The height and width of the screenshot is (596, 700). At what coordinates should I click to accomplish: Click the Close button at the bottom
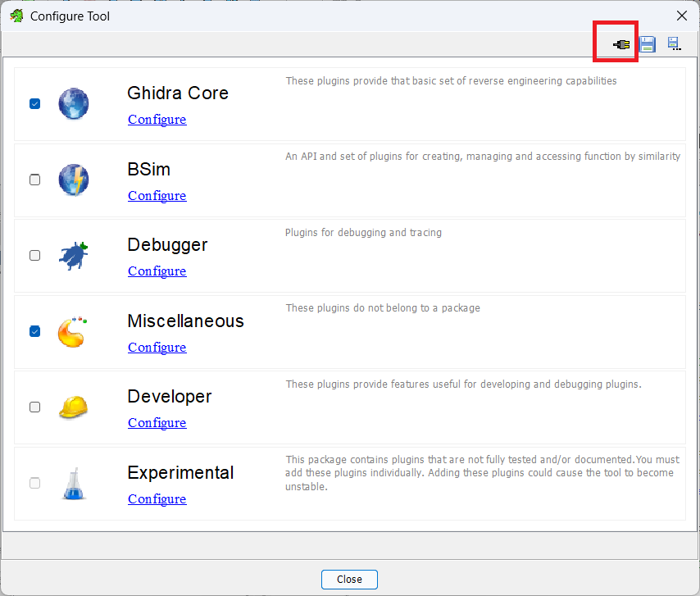tap(349, 580)
